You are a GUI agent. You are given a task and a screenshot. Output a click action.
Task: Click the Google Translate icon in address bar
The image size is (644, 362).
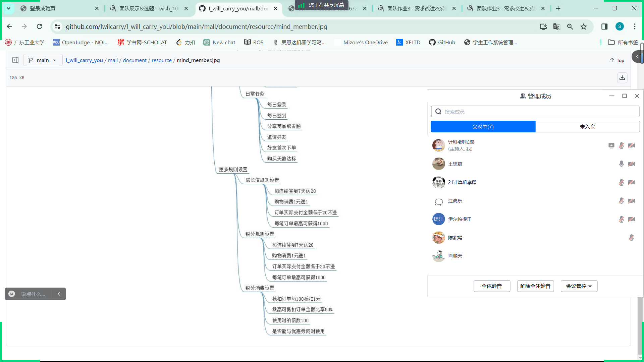pos(556,26)
